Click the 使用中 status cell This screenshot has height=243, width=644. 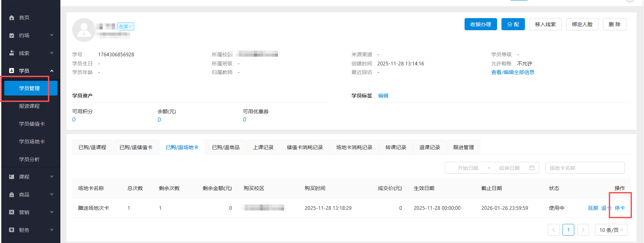click(x=556, y=208)
